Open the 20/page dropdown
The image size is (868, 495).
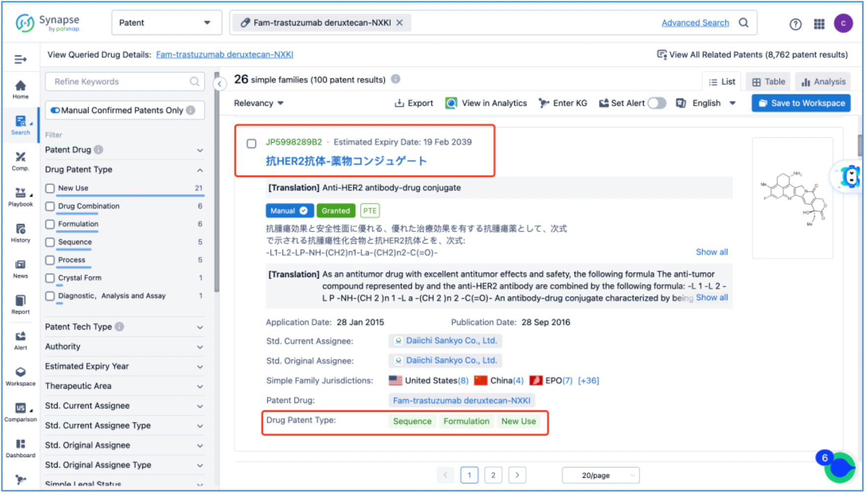coord(601,475)
